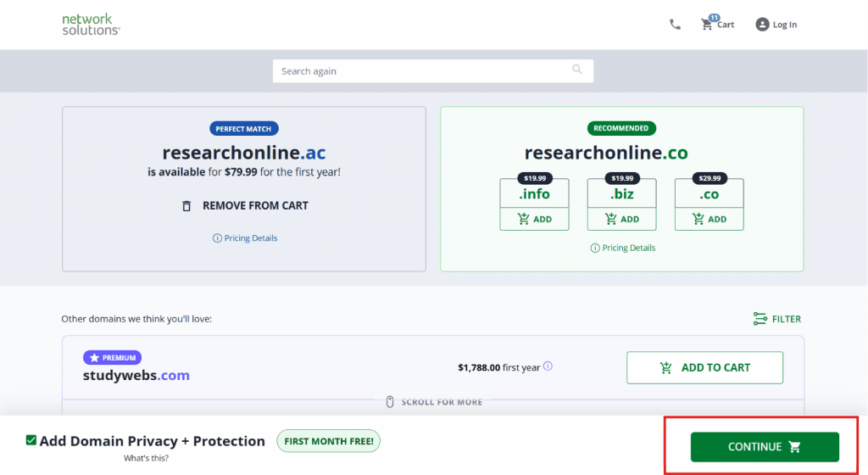The image size is (868, 475).
Task: Click the Network Solutions logo
Action: (91, 24)
